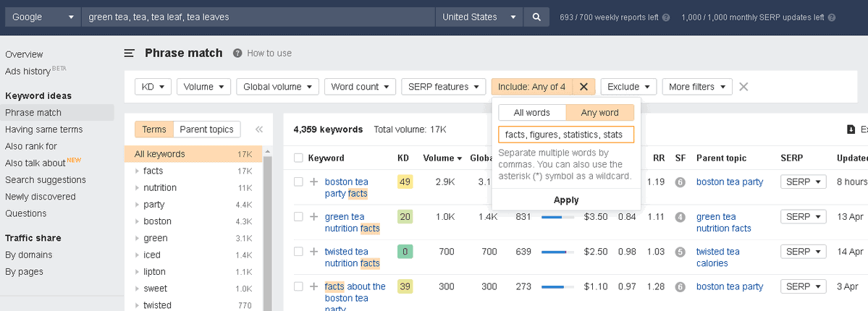This screenshot has width=868, height=311.
Task: Check the green tea nutrition facts row
Action: click(298, 217)
